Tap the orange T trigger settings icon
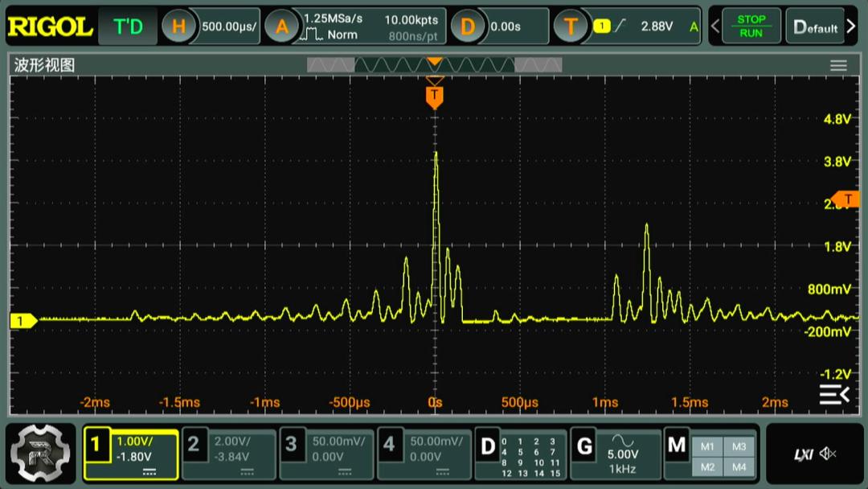The width and height of the screenshot is (868, 489). pos(571,27)
